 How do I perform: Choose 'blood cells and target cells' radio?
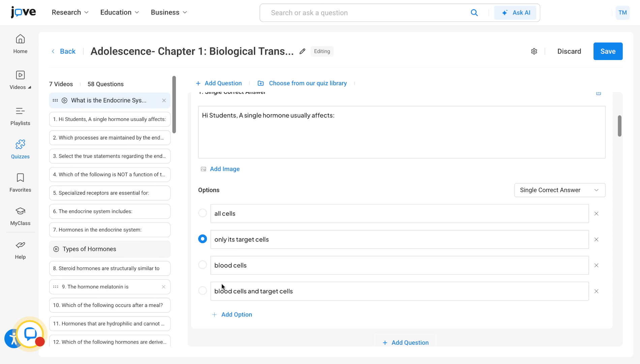(203, 291)
